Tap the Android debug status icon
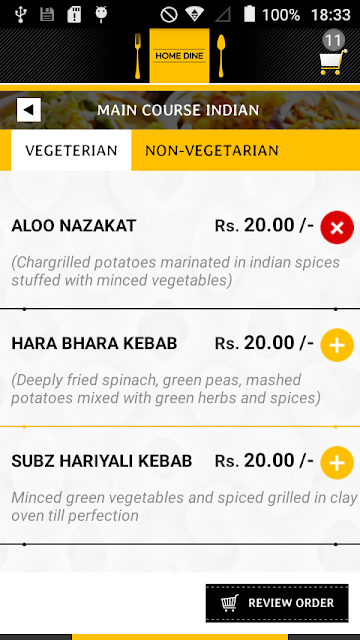This screenshot has height=640, width=360. point(101,14)
